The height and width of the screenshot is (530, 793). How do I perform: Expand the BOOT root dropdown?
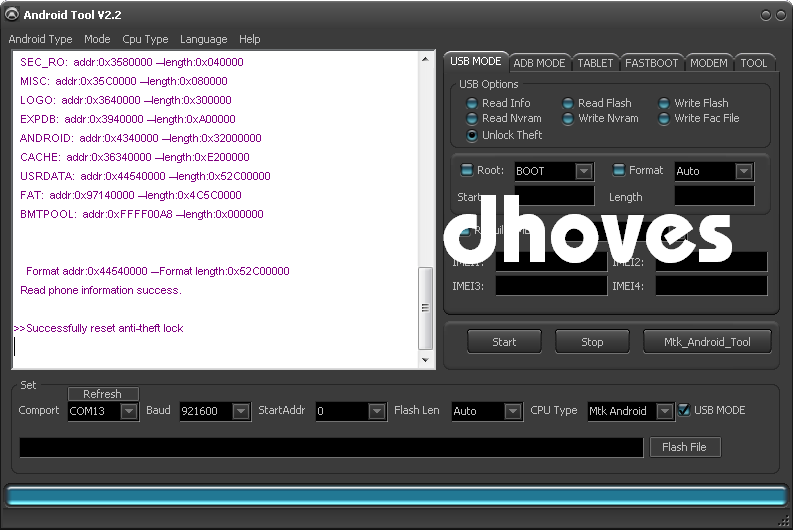pyautogui.click(x=584, y=172)
